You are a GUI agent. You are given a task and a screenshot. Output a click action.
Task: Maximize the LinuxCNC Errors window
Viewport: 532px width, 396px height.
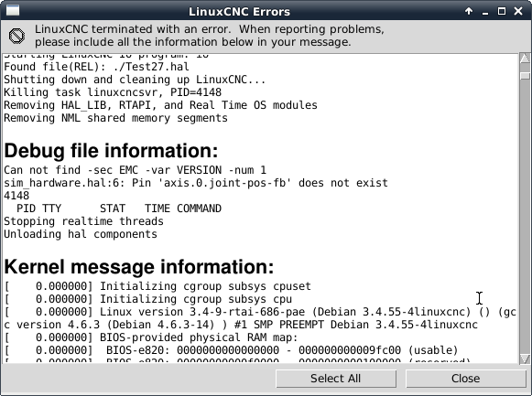[x=502, y=11]
